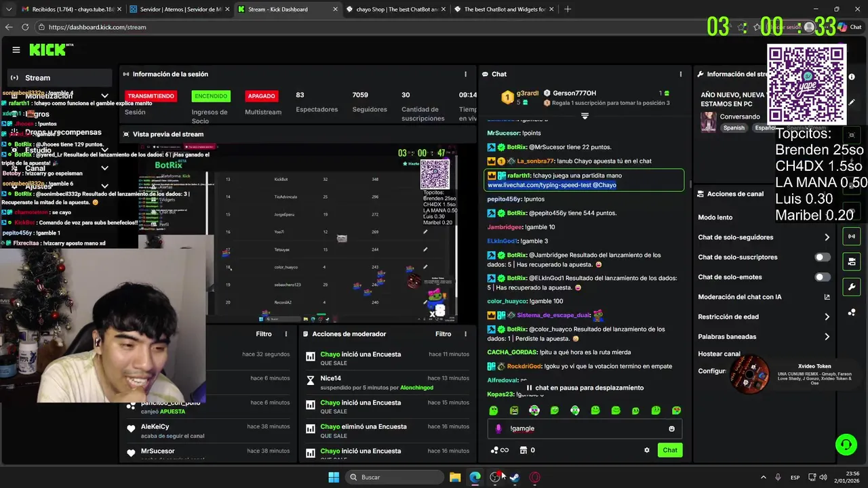Click the edit pencil in stream info
The height and width of the screenshot is (488, 868).
pos(852,102)
